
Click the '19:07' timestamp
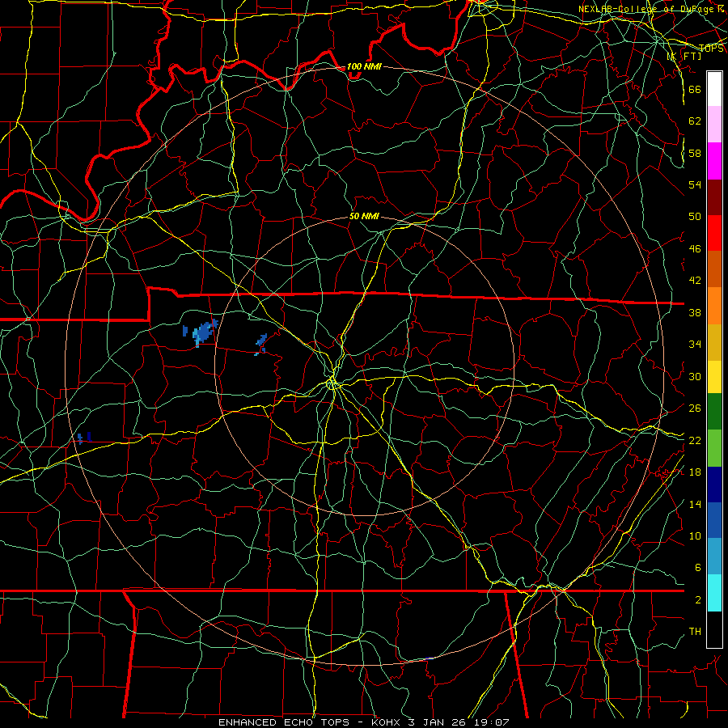(492, 722)
